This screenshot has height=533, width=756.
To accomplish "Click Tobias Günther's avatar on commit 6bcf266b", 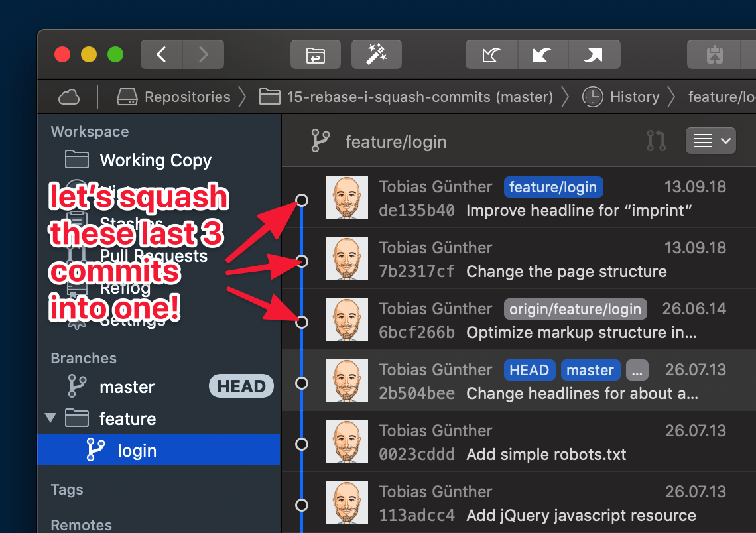I will 346,320.
